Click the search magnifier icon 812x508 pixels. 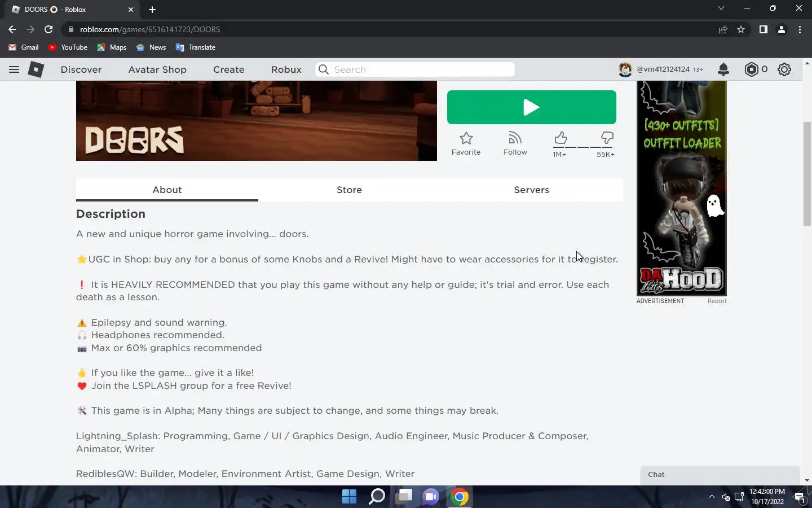[324, 69]
